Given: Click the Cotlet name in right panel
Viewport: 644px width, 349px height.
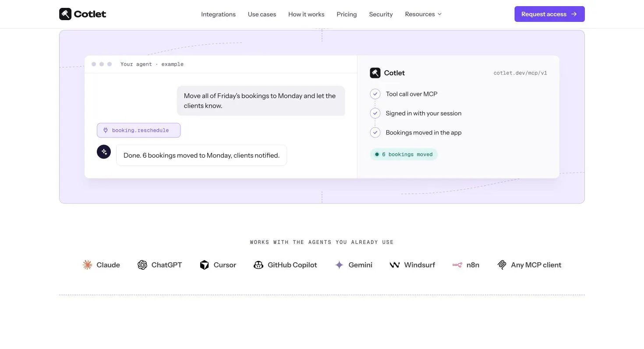Looking at the screenshot, I should (x=394, y=73).
